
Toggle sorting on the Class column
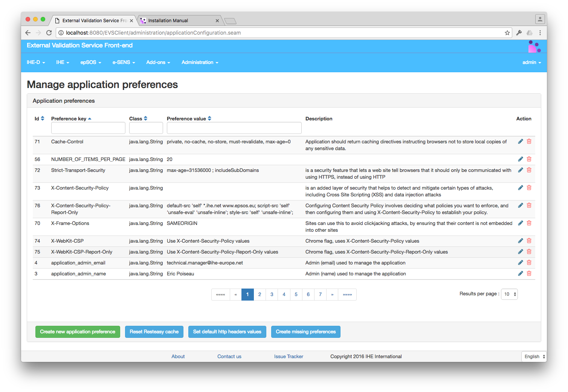click(145, 118)
